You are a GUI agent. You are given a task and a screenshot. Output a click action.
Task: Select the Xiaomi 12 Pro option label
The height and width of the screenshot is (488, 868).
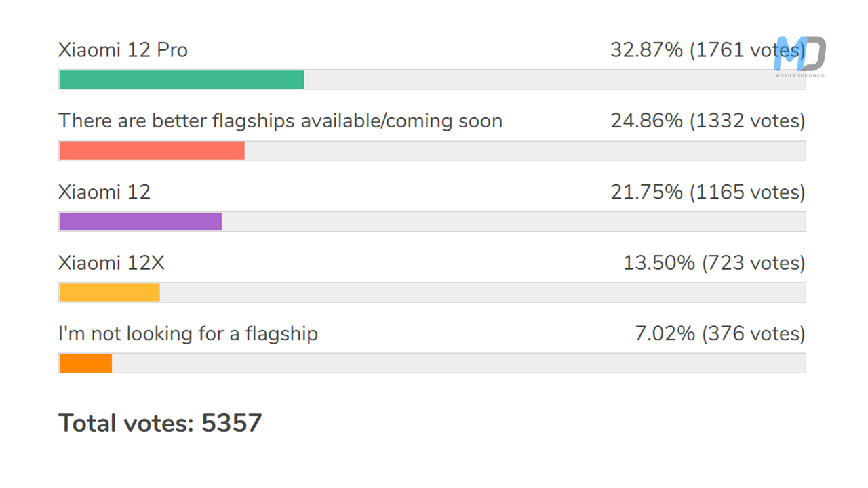(x=123, y=50)
